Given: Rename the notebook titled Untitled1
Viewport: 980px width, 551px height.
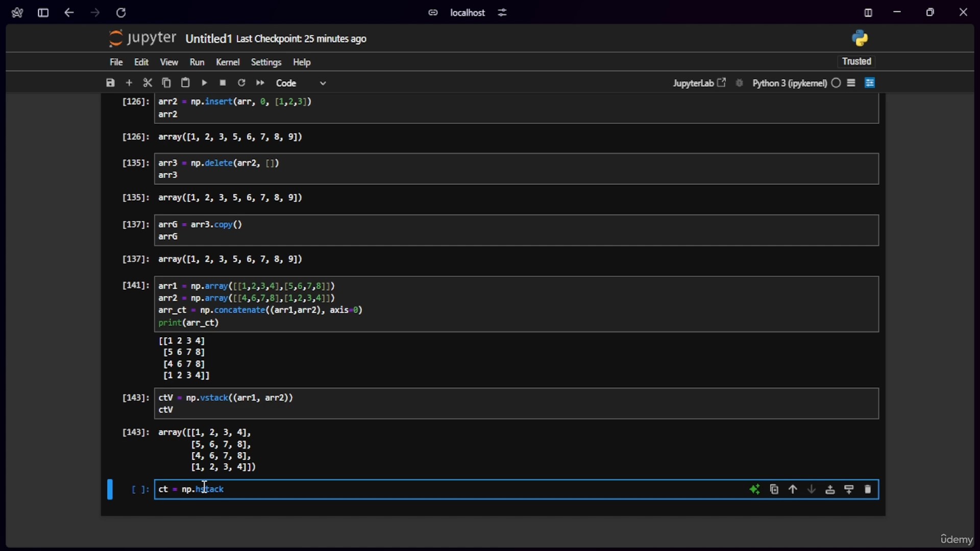Looking at the screenshot, I should (209, 39).
